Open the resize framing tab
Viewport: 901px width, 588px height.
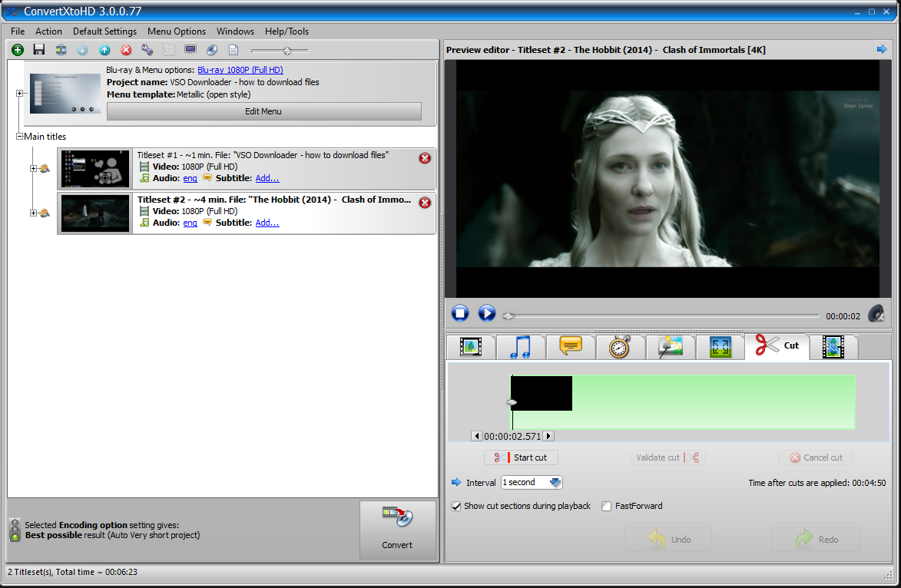click(x=720, y=347)
